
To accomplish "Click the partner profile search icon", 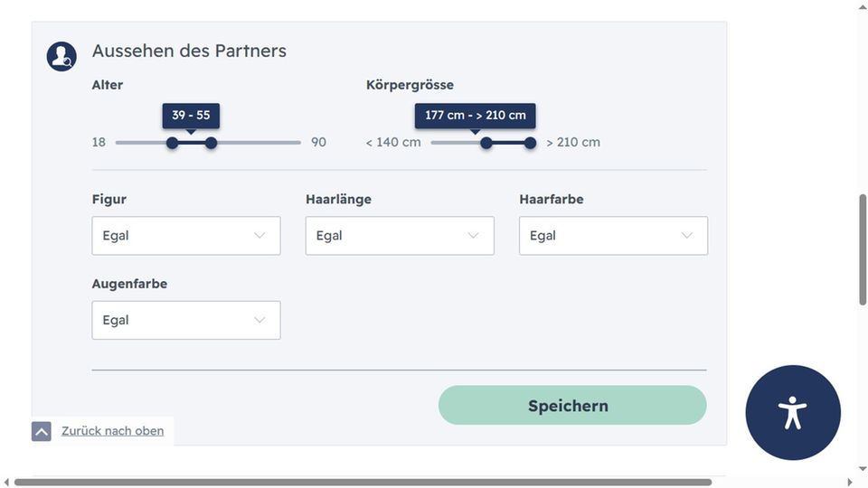I will [61, 57].
